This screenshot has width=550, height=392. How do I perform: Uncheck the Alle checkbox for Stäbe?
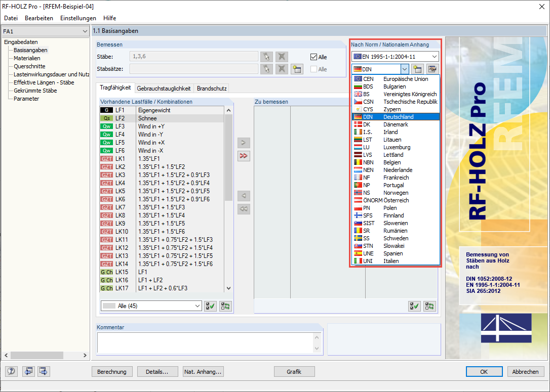pyautogui.click(x=313, y=57)
